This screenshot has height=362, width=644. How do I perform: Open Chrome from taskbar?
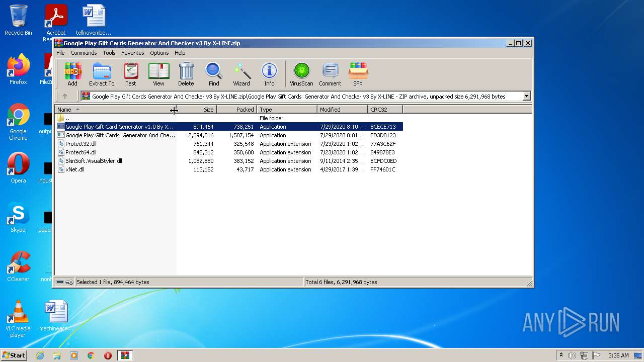[91, 355]
